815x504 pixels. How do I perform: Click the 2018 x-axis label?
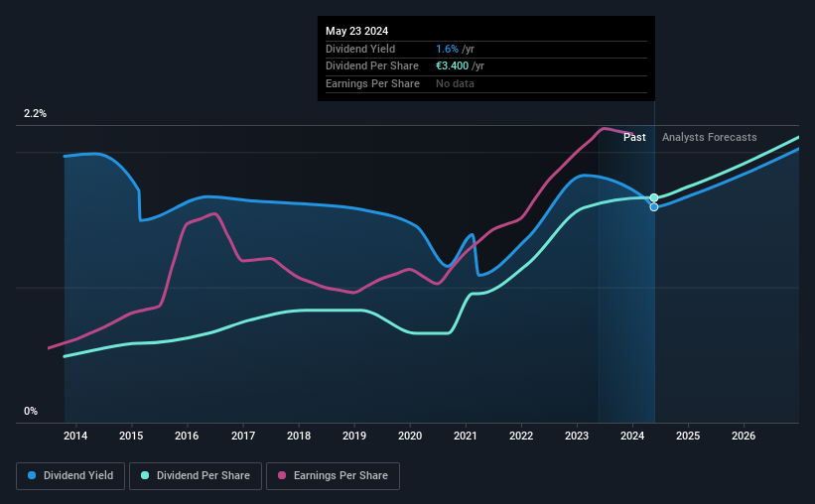[299, 436]
